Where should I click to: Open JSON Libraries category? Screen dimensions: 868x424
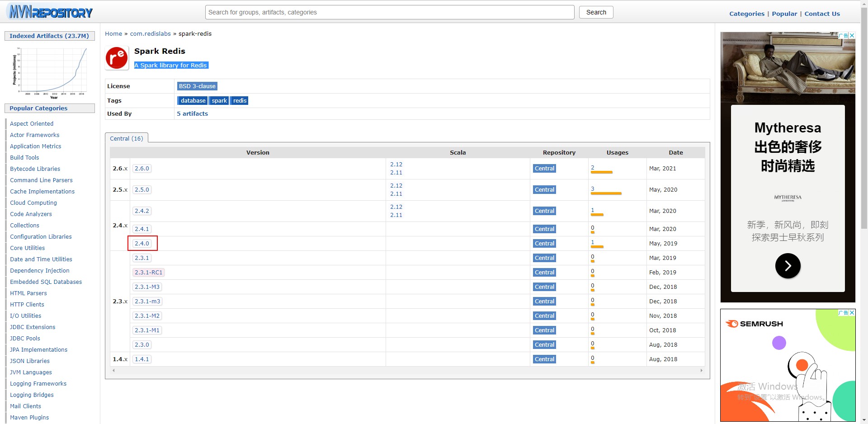(30, 361)
